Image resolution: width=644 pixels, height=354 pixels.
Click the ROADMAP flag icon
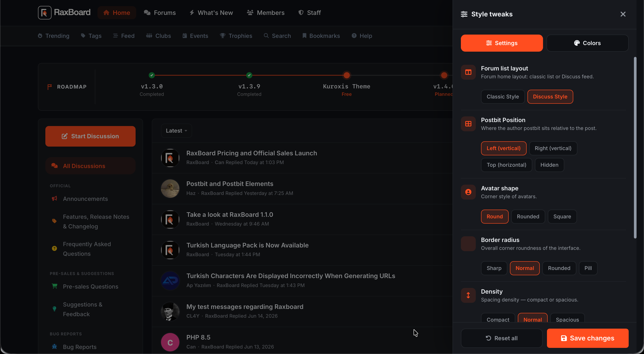tap(50, 87)
